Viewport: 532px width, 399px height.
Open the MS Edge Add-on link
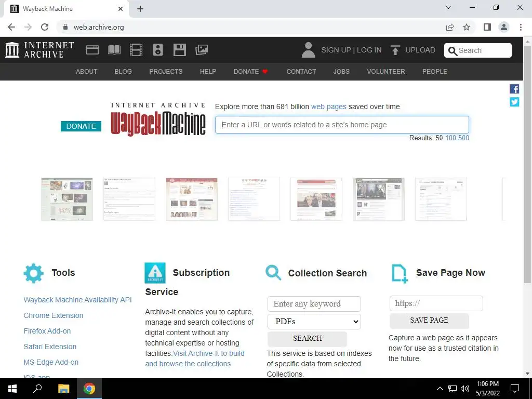[51, 362]
